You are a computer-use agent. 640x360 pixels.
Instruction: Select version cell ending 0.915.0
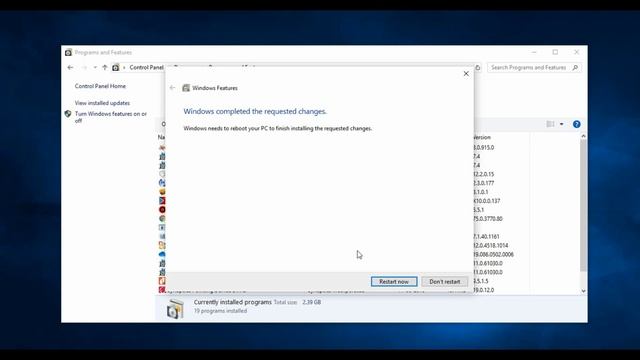click(484, 147)
